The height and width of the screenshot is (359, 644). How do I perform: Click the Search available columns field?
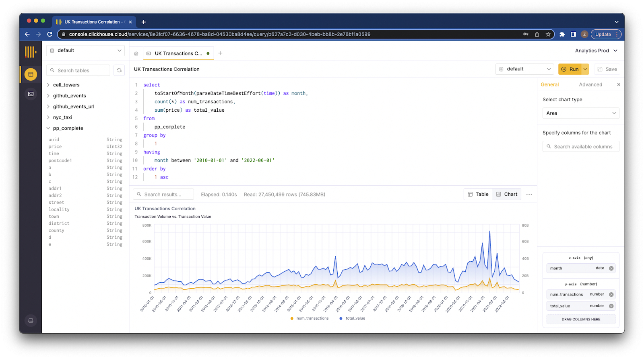pyautogui.click(x=580, y=147)
